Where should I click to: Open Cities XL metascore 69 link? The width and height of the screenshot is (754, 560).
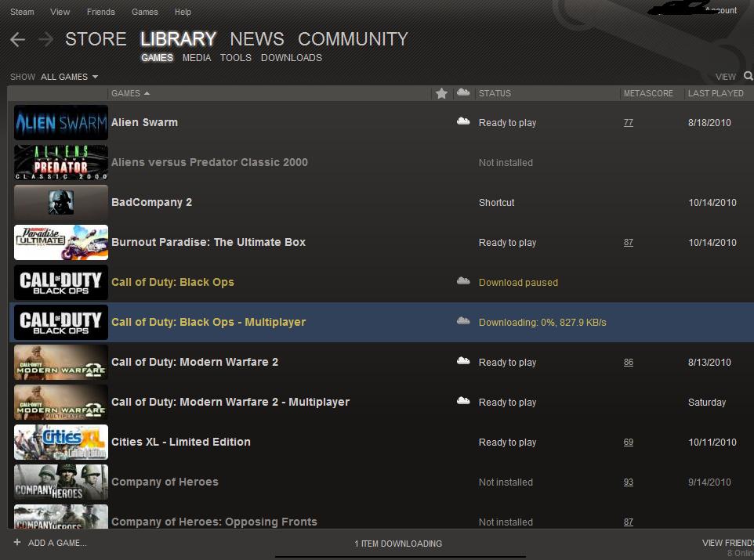click(x=629, y=442)
